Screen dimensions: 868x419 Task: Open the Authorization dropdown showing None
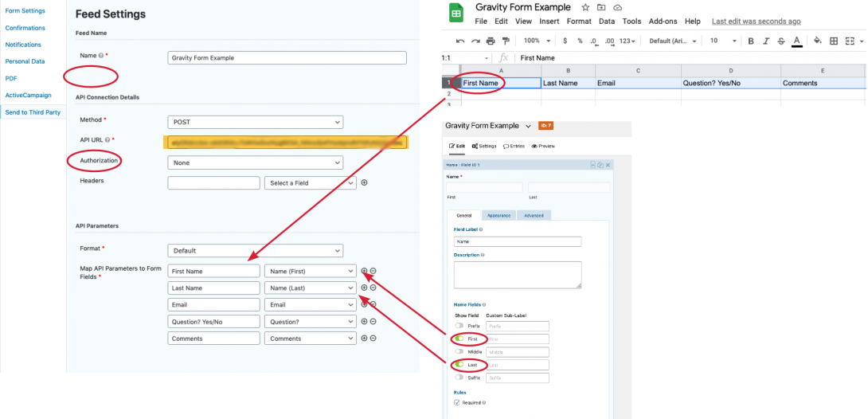coord(255,163)
